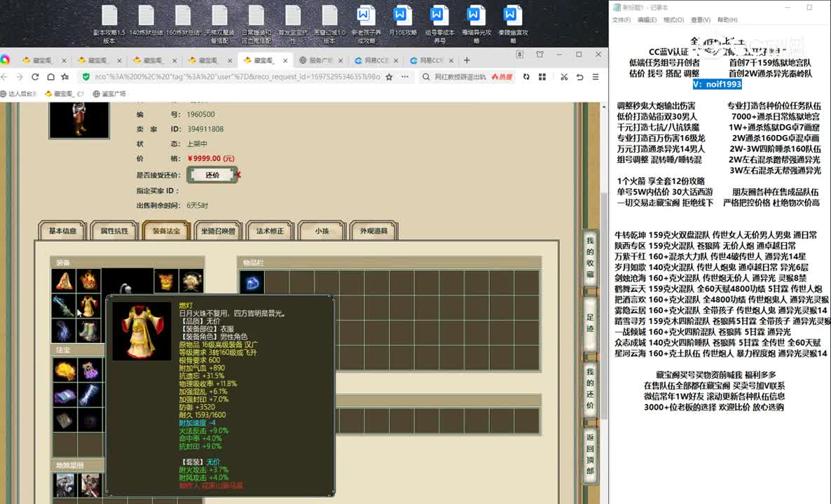Click the golden mask equipment icon
The image size is (831, 504).
point(166,281)
